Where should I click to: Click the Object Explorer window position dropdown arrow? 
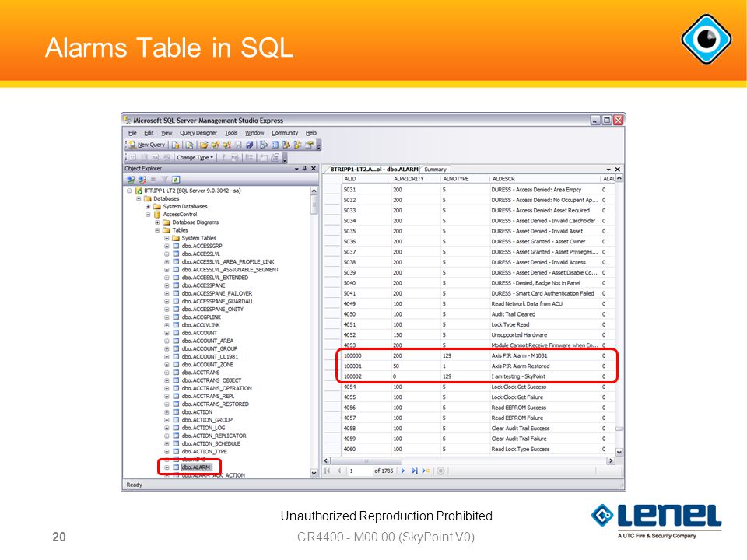(x=296, y=169)
